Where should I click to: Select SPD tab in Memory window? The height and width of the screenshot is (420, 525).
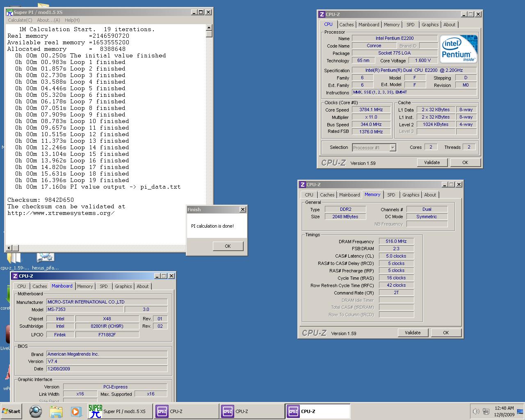click(391, 195)
